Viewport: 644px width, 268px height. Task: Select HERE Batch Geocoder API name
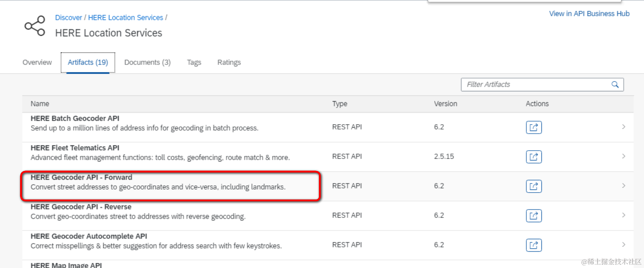tap(75, 119)
